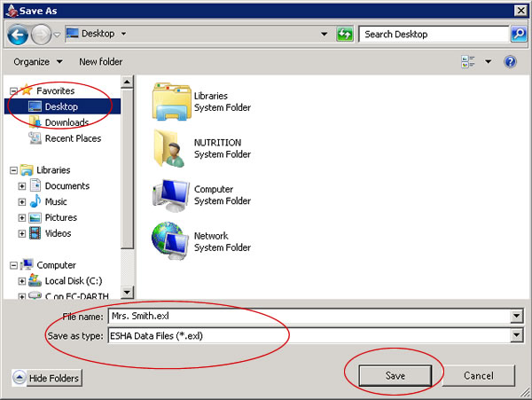Screen dimensions: 532x400
Task: Click the change view icon
Action: click(468, 62)
